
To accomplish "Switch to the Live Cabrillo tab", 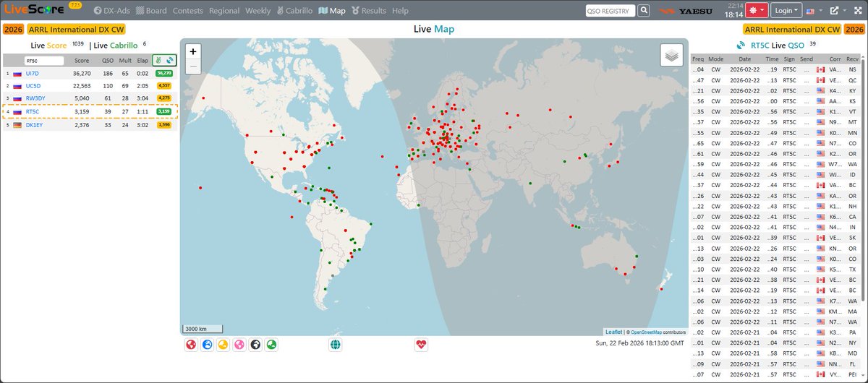I will pyautogui.click(x=116, y=45).
